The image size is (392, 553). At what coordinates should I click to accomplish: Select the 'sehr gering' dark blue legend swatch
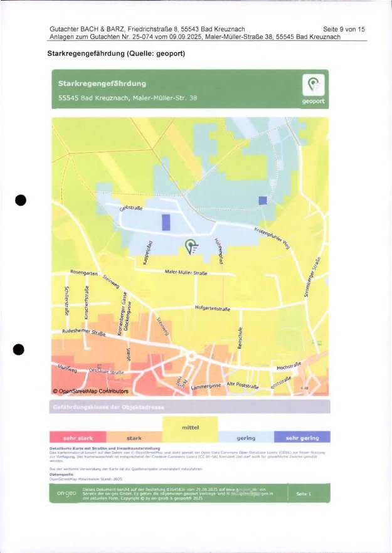pyautogui.click(x=302, y=437)
